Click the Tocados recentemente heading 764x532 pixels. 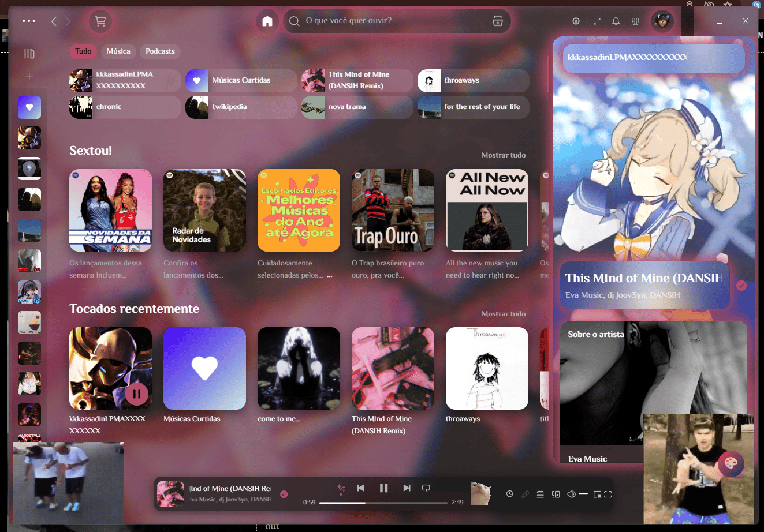(x=134, y=309)
